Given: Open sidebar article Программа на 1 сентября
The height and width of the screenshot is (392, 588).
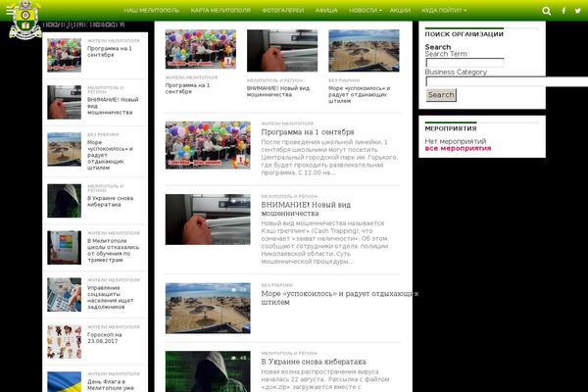Looking at the screenshot, I should (x=110, y=52).
